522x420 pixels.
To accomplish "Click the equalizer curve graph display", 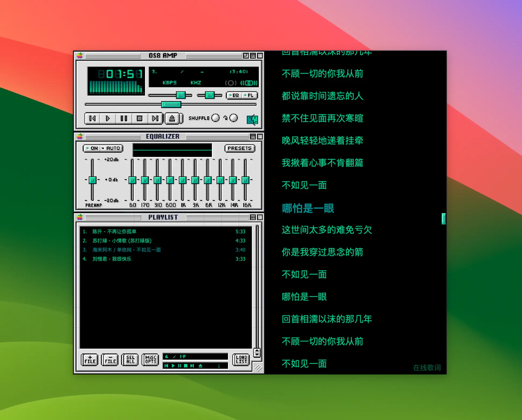I will 172,150.
